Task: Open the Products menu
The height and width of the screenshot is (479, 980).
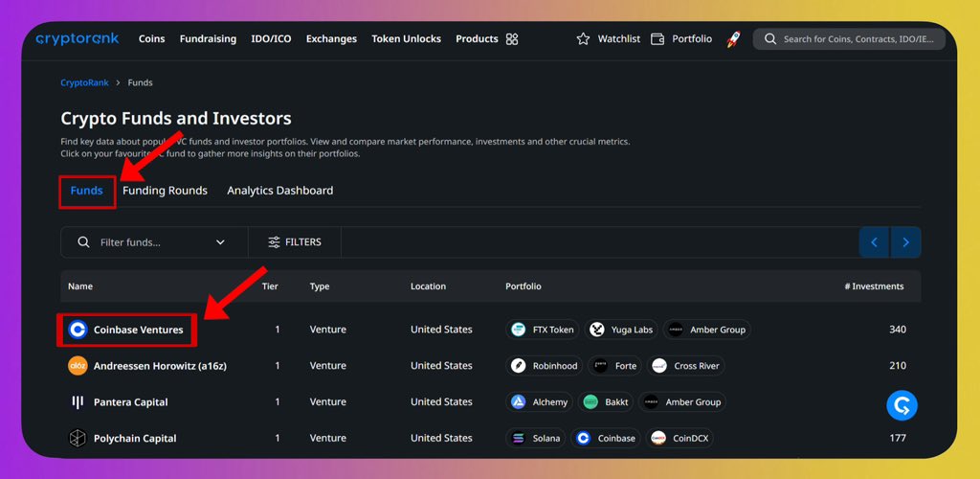Action: (x=477, y=38)
